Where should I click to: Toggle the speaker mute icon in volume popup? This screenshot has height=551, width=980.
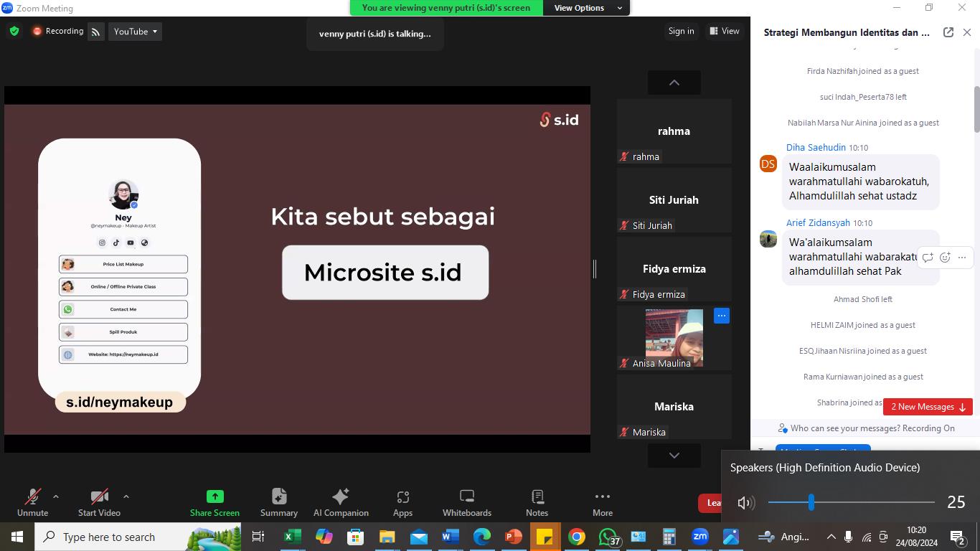(x=745, y=503)
